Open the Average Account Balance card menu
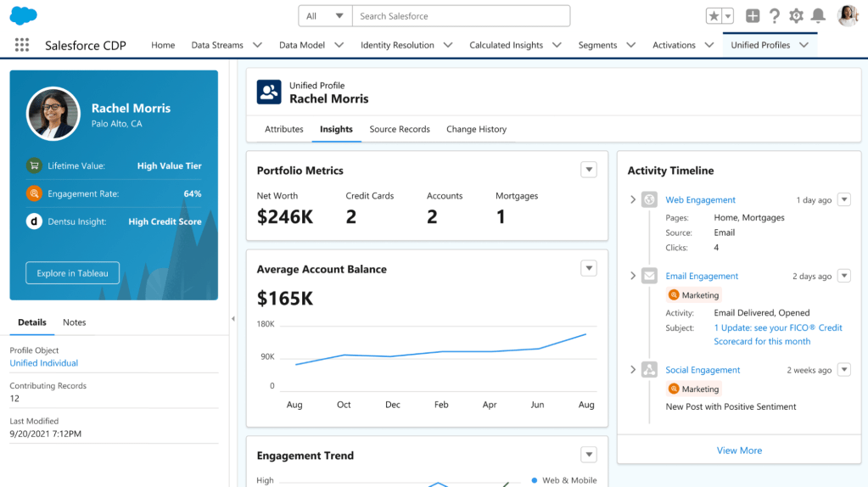 click(x=589, y=268)
